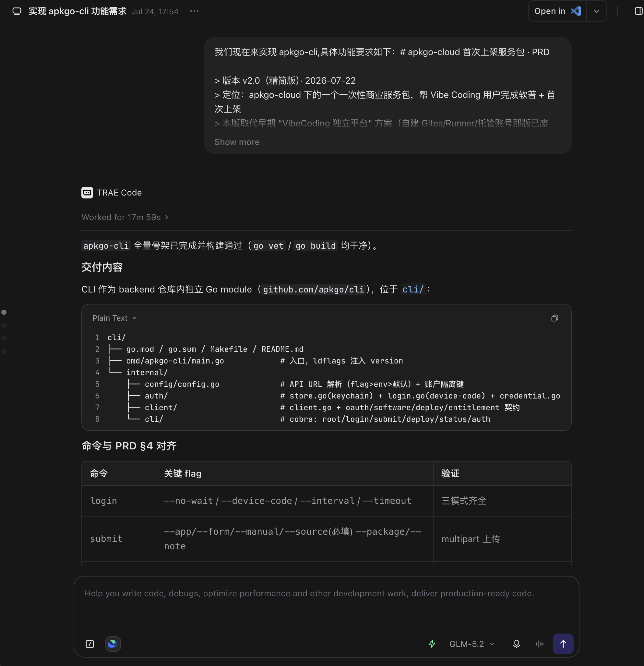Viewport: 644px width, 666px height.
Task: Copy the code block contents
Action: pos(555,318)
